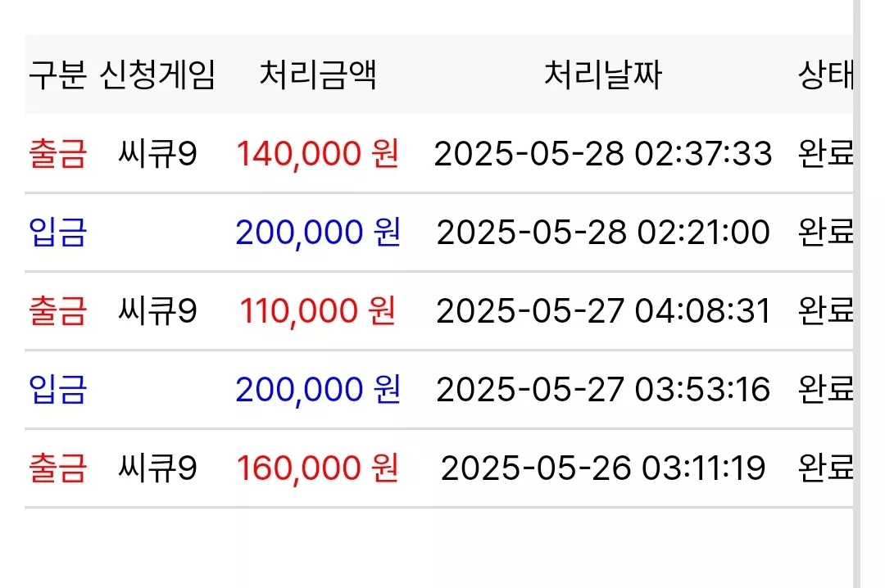Click the 140,000 원 amount
The width and height of the screenshot is (885, 588).
[318, 153]
